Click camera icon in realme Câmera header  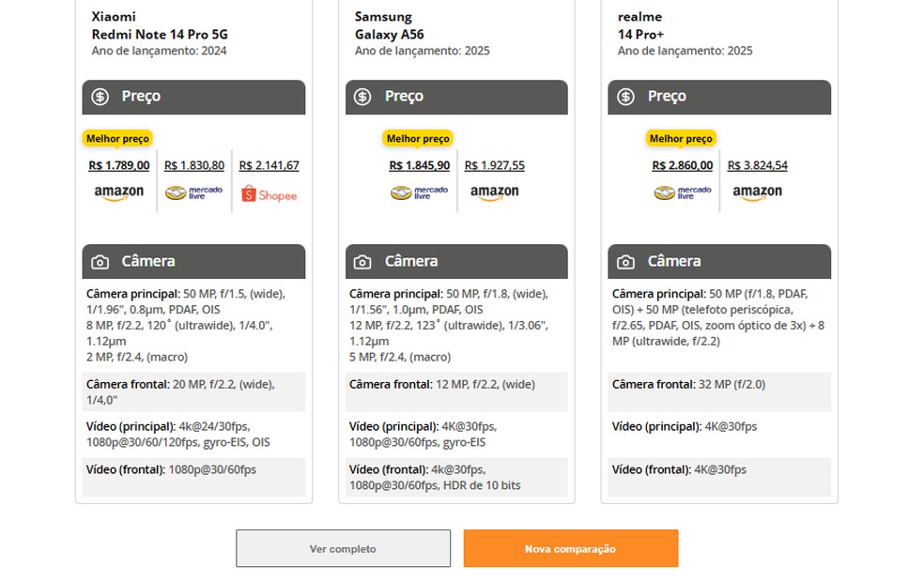coord(626,262)
